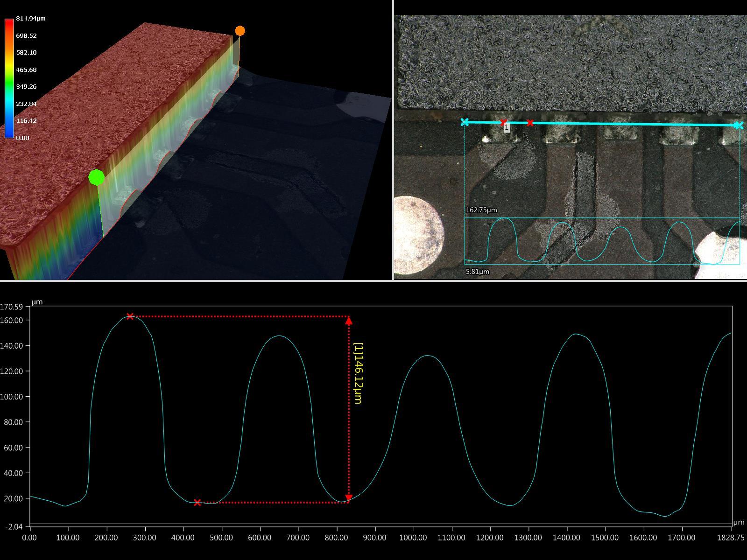
Task: Click the 1400.00 X-axis tick label
Action: point(567,538)
